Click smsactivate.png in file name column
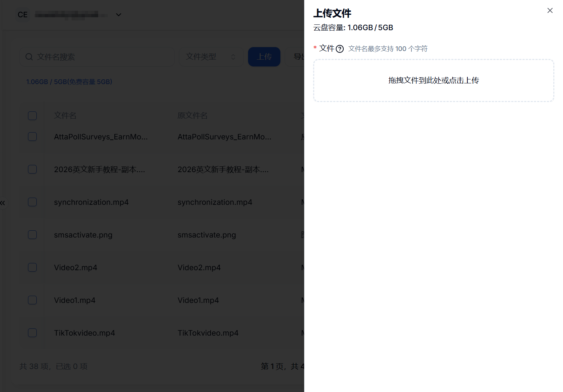563x392 pixels. pos(83,235)
